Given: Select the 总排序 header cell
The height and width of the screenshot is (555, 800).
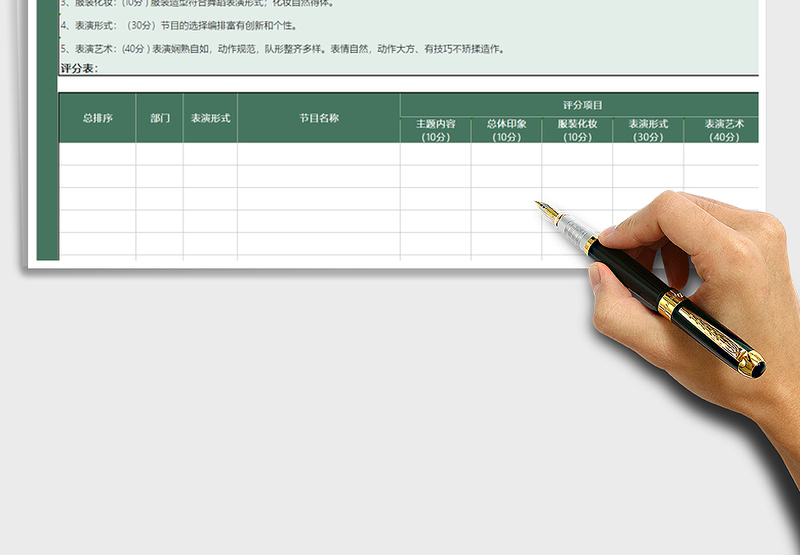Looking at the screenshot, I should [97, 118].
